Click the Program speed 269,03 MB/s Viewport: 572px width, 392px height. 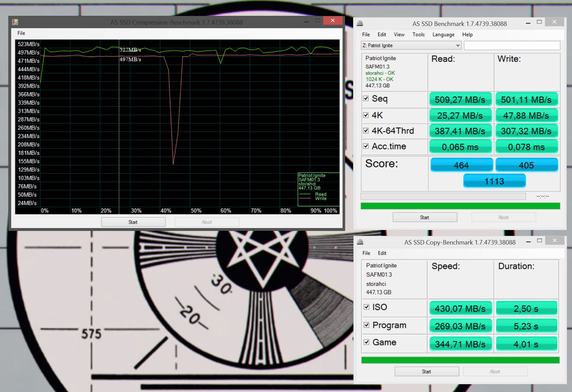(460, 326)
